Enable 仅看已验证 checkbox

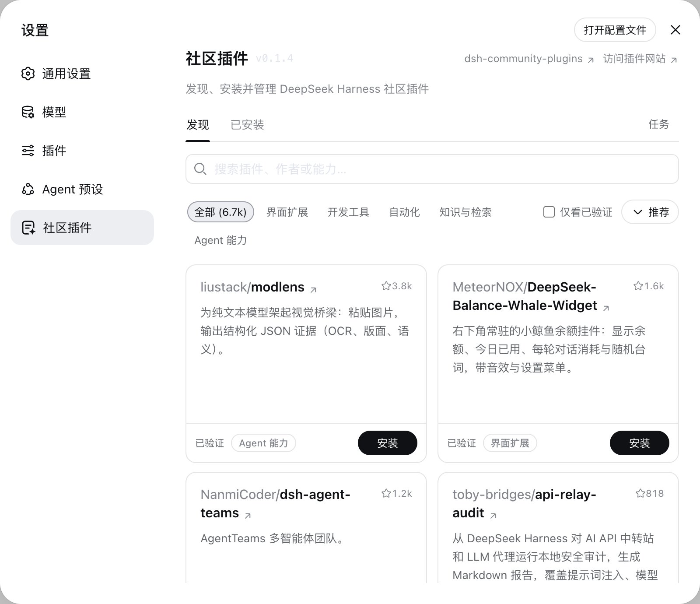(549, 212)
